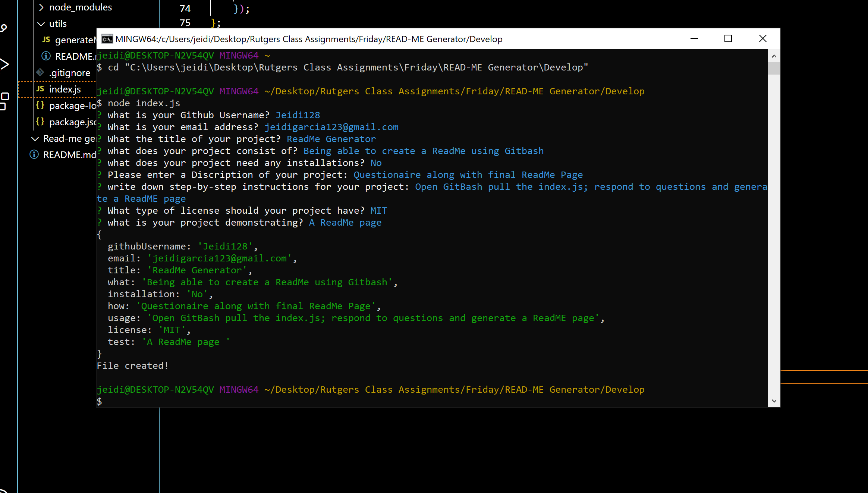The width and height of the screenshot is (868, 493).
Task: Click the scroll-down arrow of the terminal scrollbar
Action: click(774, 401)
